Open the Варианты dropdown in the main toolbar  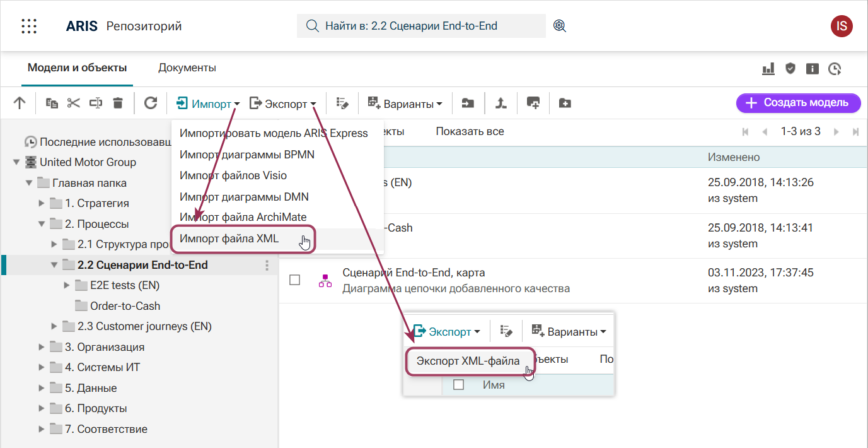click(x=405, y=103)
